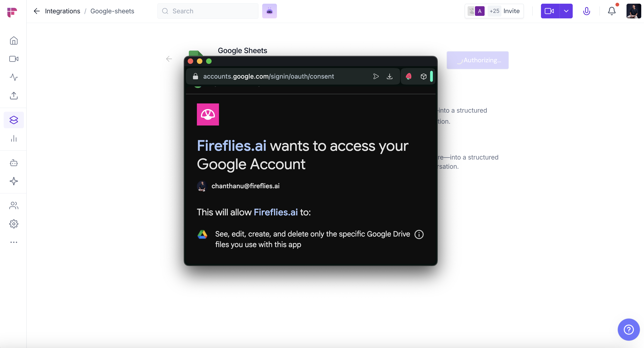Click the microphone icon in top bar
The image size is (644, 348).
click(586, 11)
